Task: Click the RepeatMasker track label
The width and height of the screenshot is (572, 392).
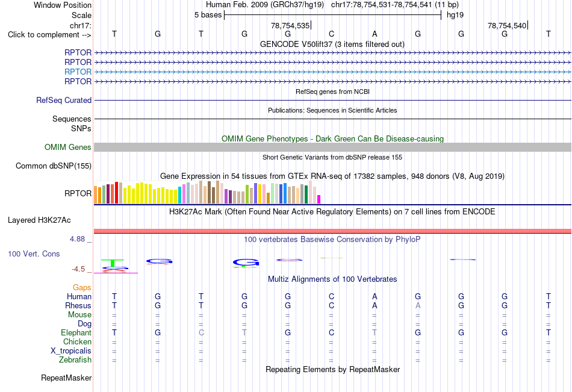Action: [x=66, y=378]
